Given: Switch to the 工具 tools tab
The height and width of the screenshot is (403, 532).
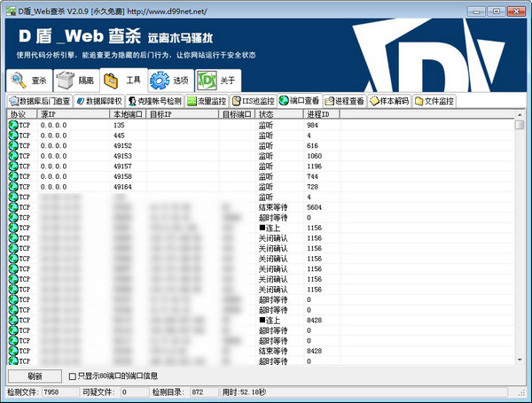Looking at the screenshot, I should 124,80.
